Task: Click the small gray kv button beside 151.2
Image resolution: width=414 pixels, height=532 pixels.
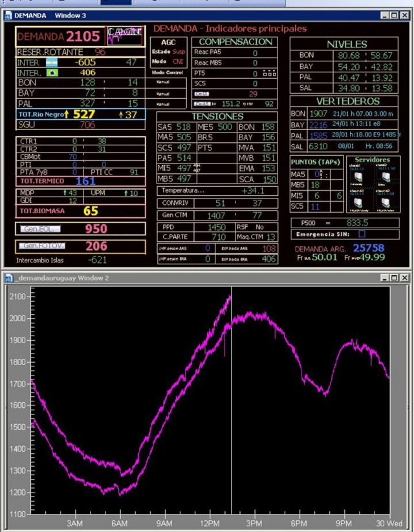Action: 202,104
